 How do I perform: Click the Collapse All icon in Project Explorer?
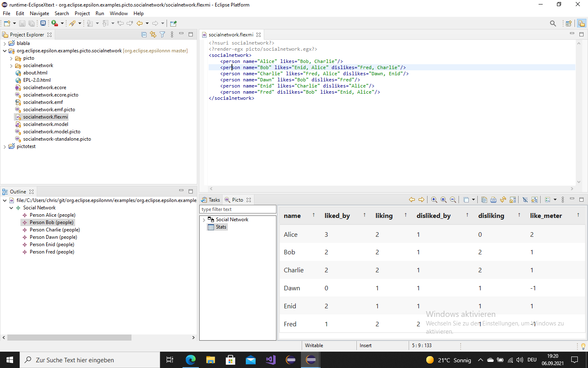point(144,35)
